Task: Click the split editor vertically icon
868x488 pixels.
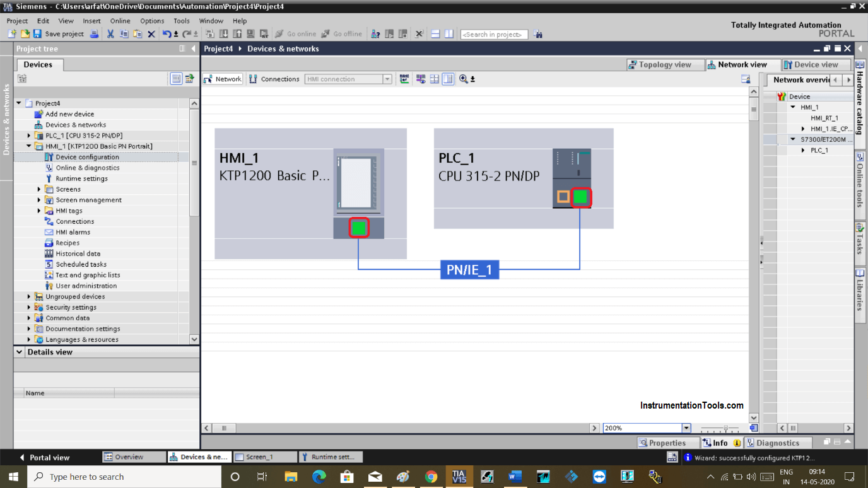Action: (449, 34)
